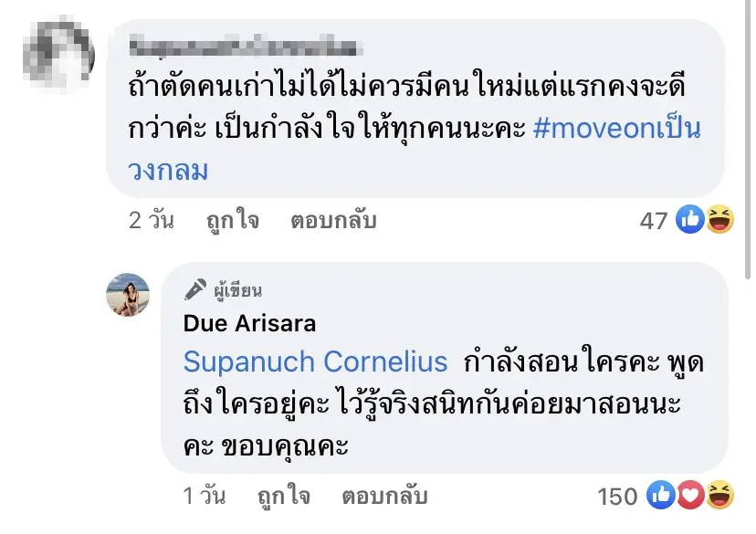Open the "1 วัน" reply timestamp
Screen dimensions: 756x534
coord(204,497)
